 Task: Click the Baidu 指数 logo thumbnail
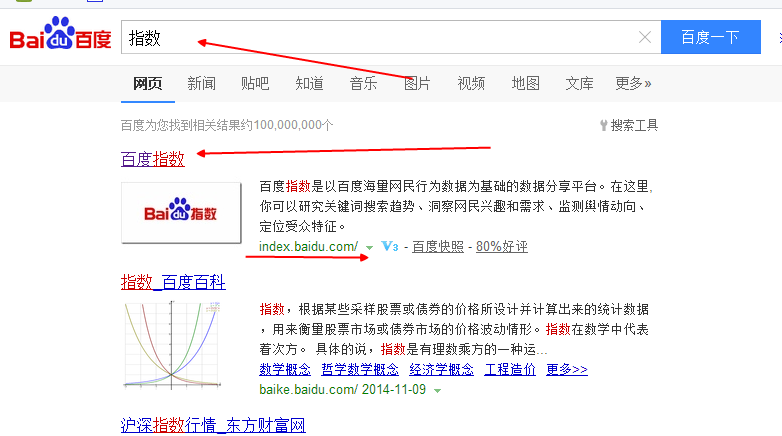coord(181,213)
